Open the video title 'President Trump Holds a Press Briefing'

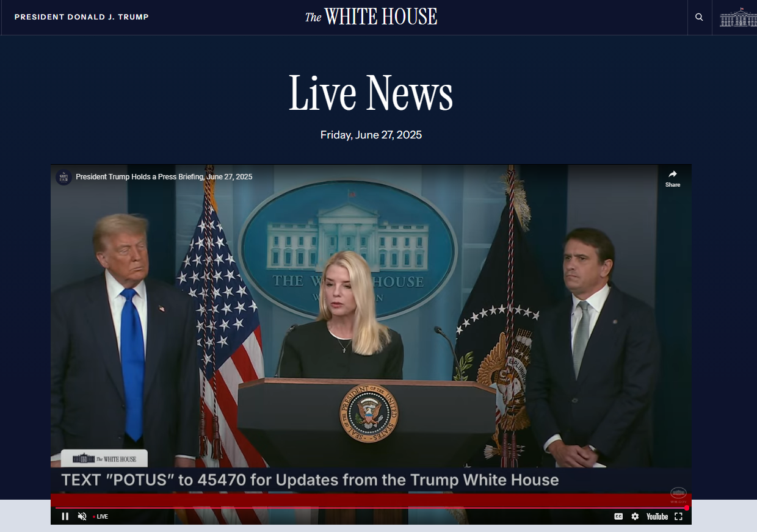coord(164,177)
